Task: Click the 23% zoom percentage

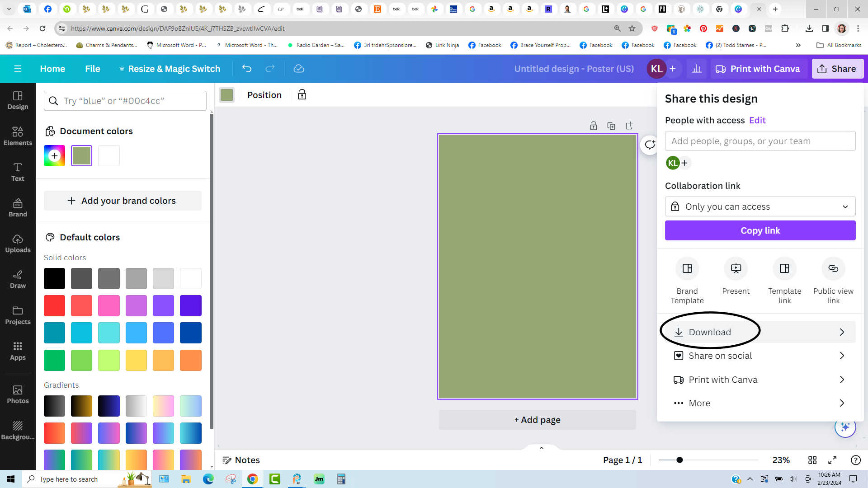Action: [781, 460]
